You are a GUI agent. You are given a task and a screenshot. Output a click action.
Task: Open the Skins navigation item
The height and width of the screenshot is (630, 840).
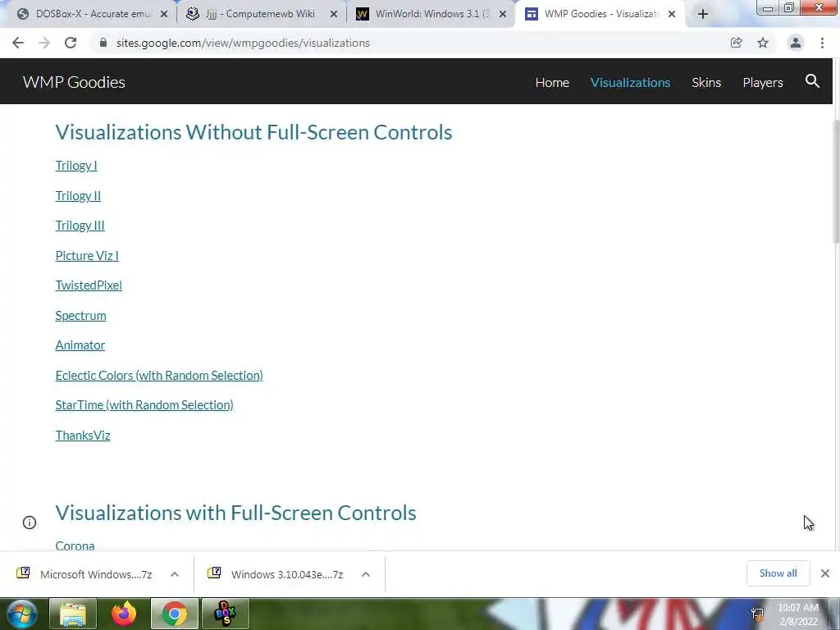(x=706, y=83)
